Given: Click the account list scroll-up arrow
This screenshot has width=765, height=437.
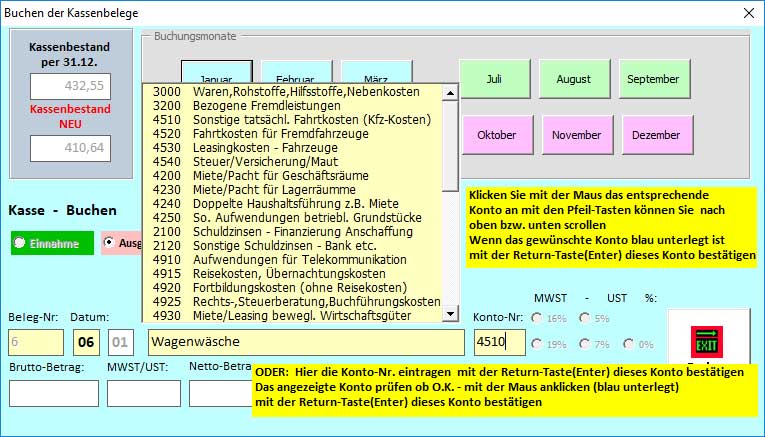Looking at the screenshot, I should [450, 93].
